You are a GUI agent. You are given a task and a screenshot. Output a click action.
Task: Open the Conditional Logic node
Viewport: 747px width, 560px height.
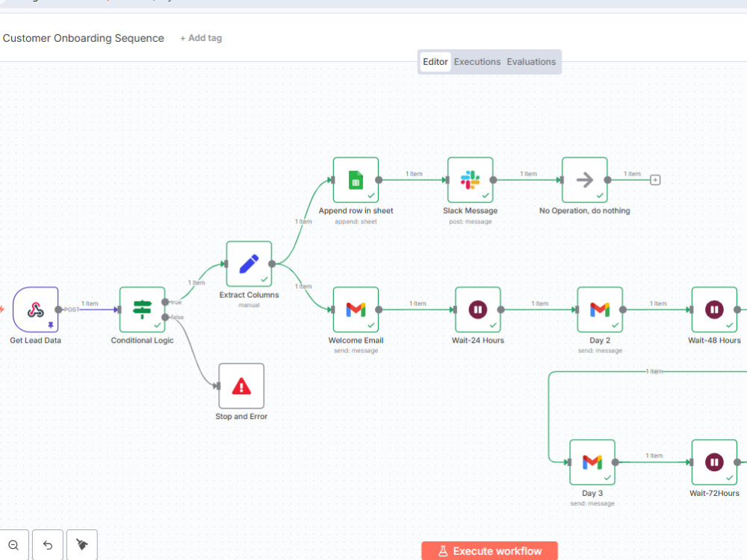143,310
